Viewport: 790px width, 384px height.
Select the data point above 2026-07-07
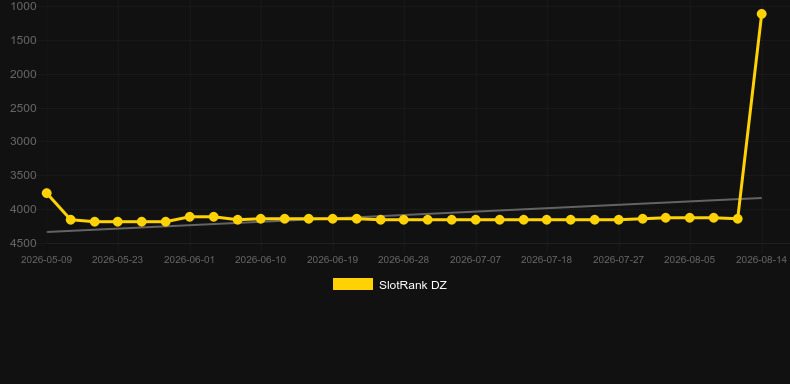click(x=476, y=220)
